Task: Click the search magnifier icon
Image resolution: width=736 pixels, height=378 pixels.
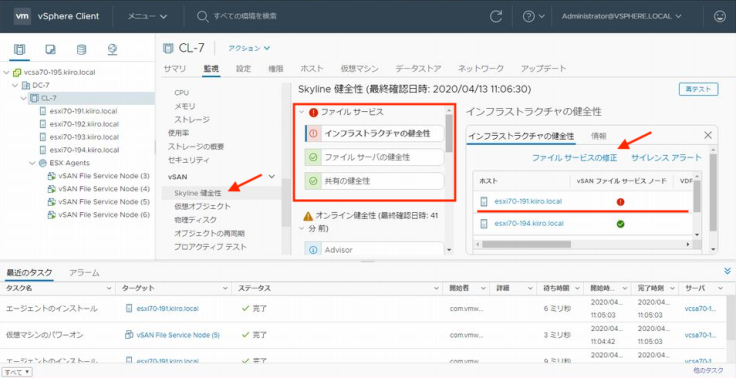Action: (x=202, y=16)
